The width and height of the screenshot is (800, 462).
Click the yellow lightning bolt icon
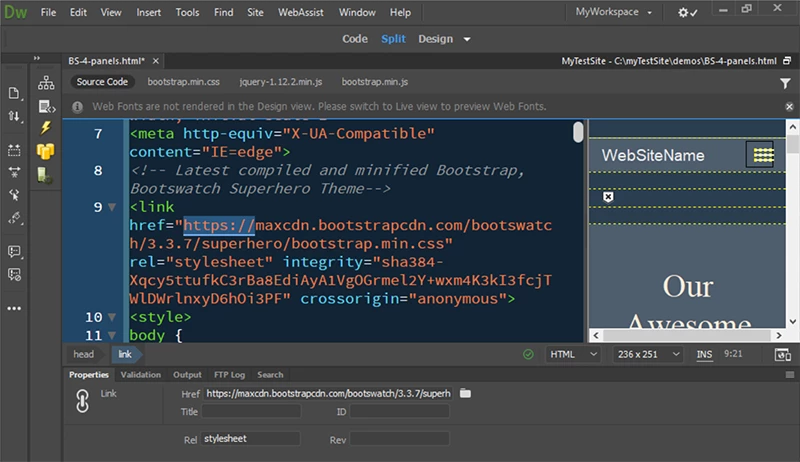click(x=46, y=127)
